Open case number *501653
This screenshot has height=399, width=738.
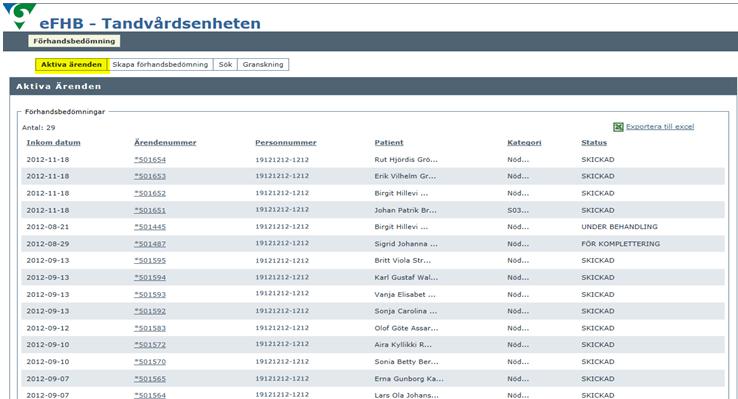150,176
